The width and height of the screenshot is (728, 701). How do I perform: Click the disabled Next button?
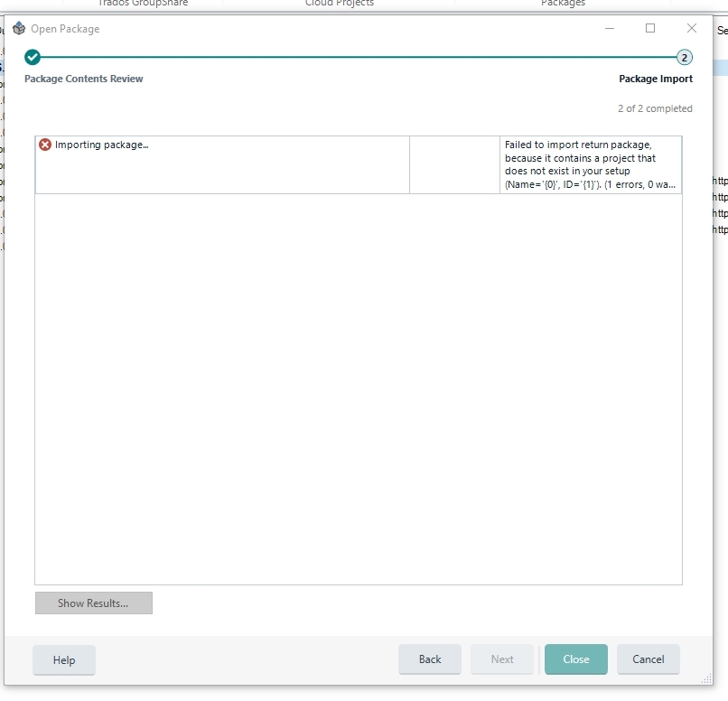pos(502,659)
